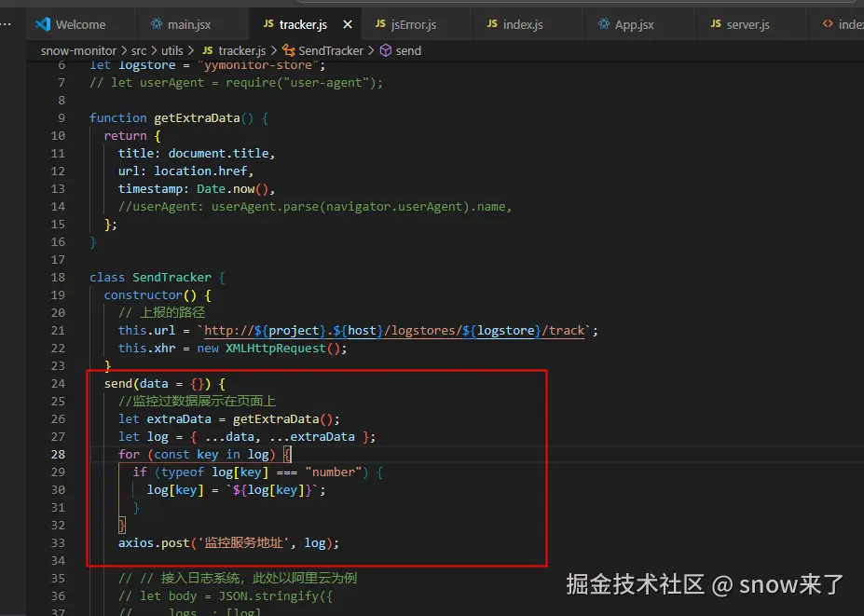This screenshot has width=864, height=616.
Task: Click XMLHttpRequest on line 22
Action: [x=276, y=349]
